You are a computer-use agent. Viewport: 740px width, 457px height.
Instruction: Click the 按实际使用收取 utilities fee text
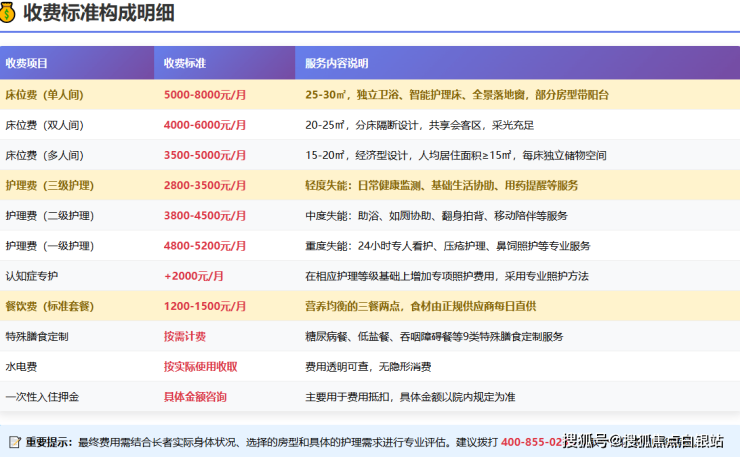[200, 366]
